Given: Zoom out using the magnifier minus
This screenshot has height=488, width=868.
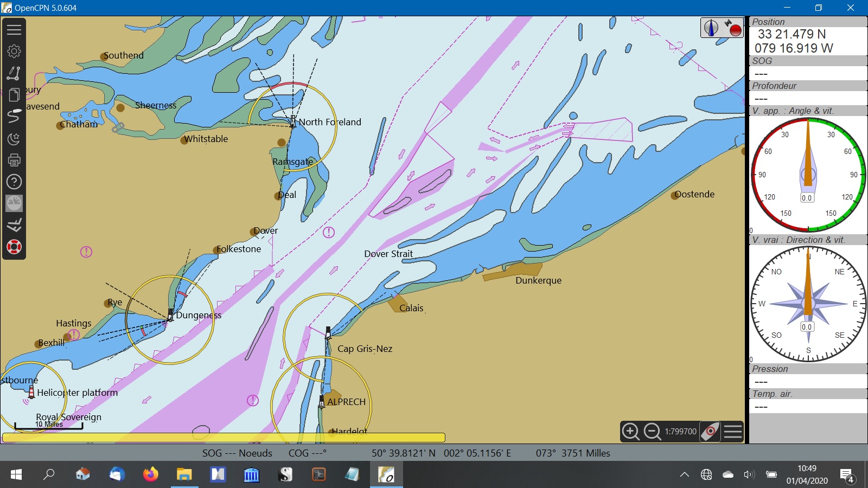Looking at the screenshot, I should [x=652, y=432].
